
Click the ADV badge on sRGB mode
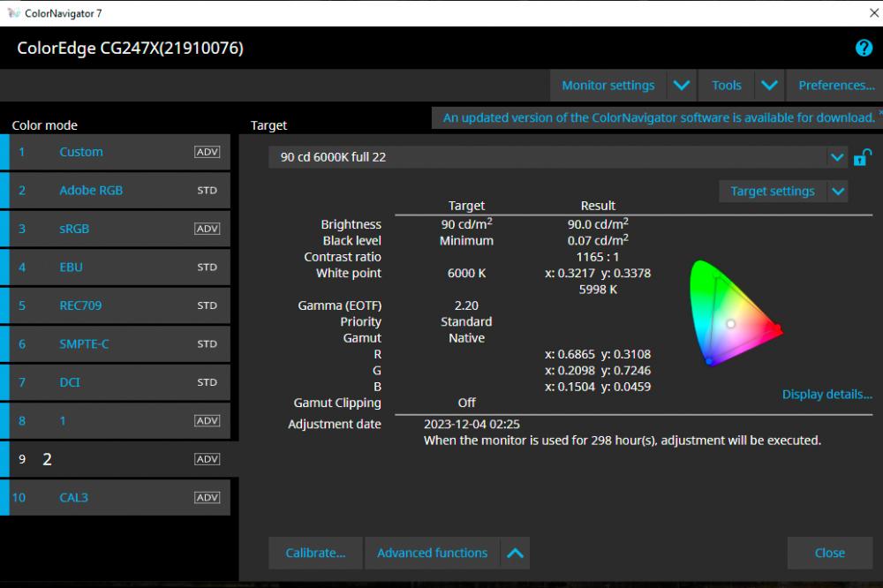pos(208,229)
